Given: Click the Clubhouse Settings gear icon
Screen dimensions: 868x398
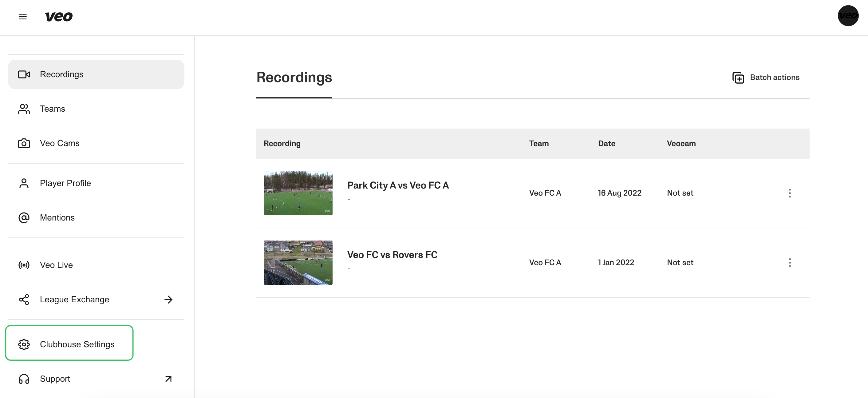Looking at the screenshot, I should coord(24,344).
